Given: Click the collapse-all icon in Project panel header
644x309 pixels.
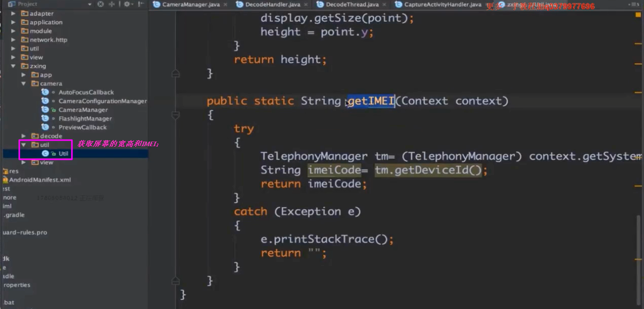Looking at the screenshot, I should click(113, 4).
